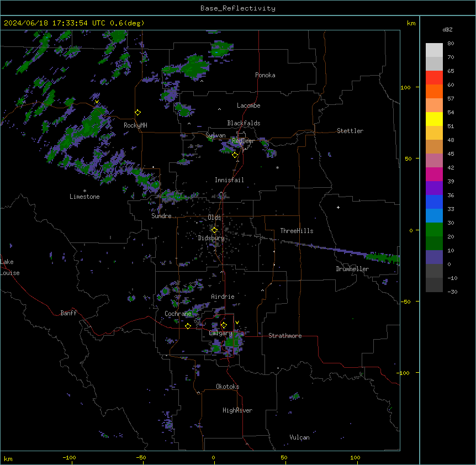Select the white plus marker north of Drumheller
Viewport: 476px width, 465px height.
pyautogui.click(x=338, y=207)
